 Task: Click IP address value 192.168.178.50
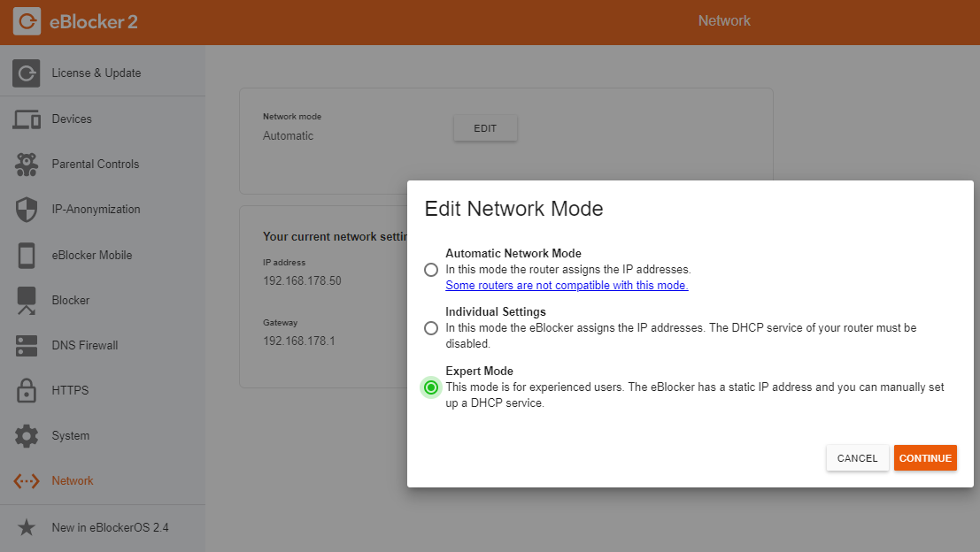point(303,281)
